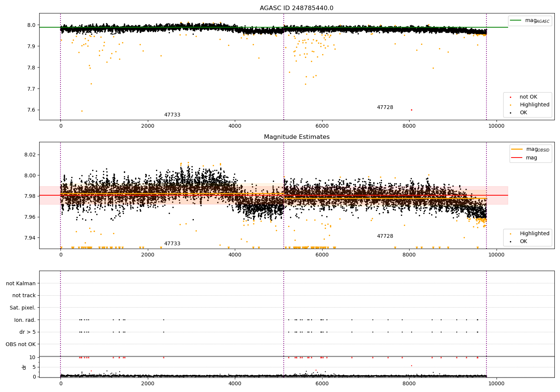Click the 7.8 y-axis tick of top plot
The image size is (560, 392).
[x=31, y=68]
